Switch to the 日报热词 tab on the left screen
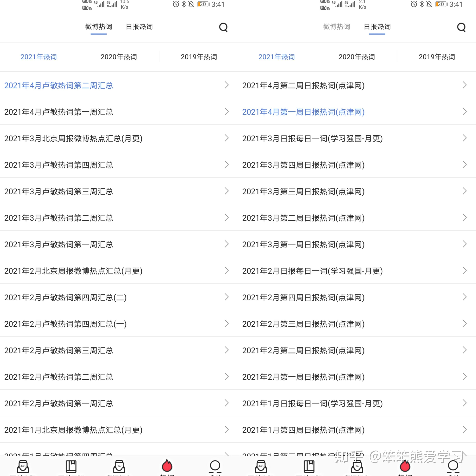 [139, 27]
